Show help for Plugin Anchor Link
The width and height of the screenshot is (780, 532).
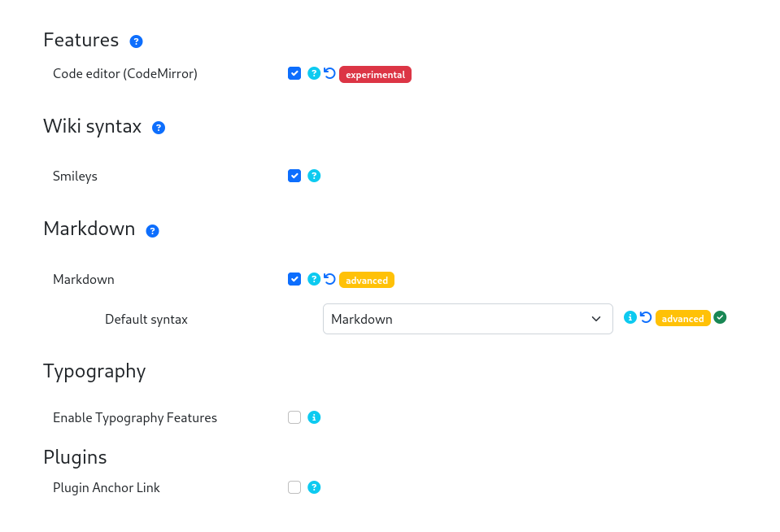pos(314,487)
